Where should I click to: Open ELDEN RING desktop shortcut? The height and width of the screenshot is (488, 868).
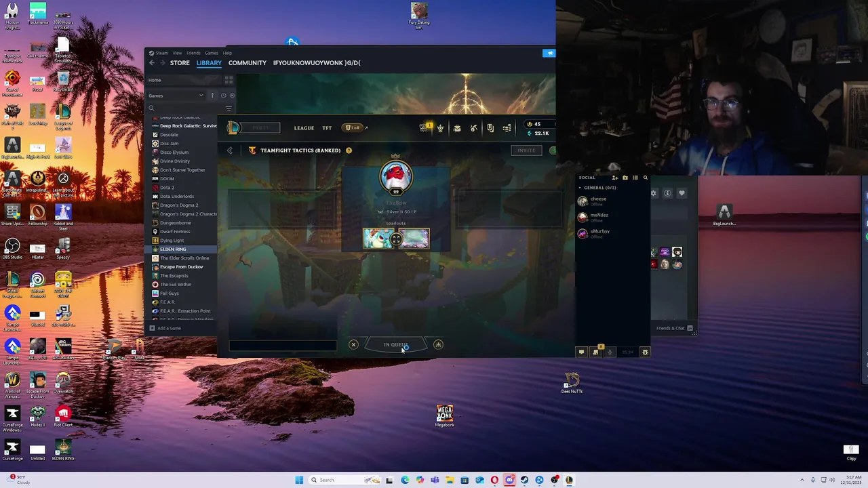pyautogui.click(x=63, y=451)
